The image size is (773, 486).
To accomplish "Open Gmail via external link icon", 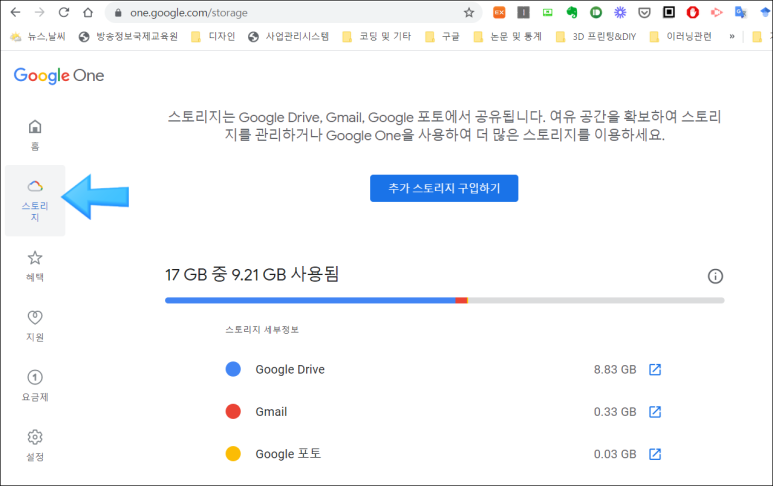I will (655, 412).
